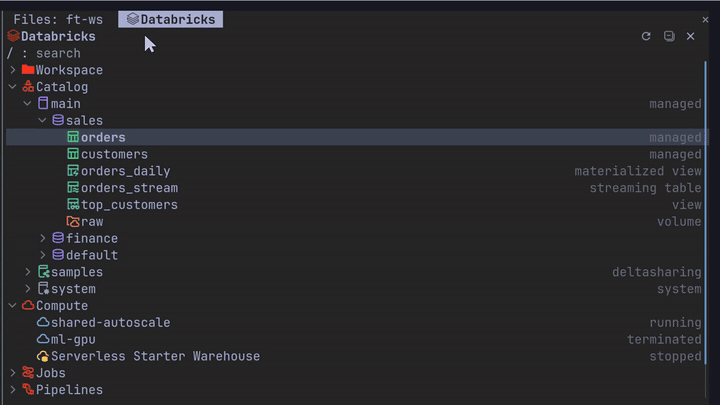
Task: Click the raw volume folder icon
Action: coord(73,221)
